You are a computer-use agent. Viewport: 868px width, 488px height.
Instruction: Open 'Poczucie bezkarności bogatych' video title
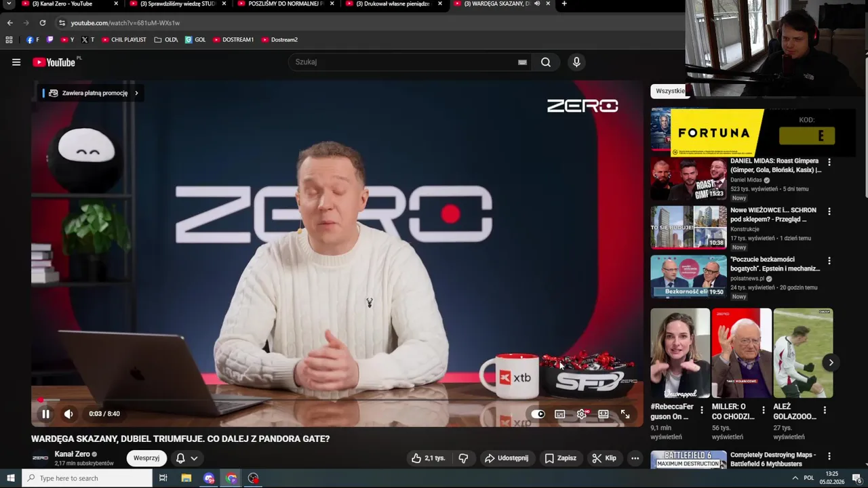[x=775, y=264]
